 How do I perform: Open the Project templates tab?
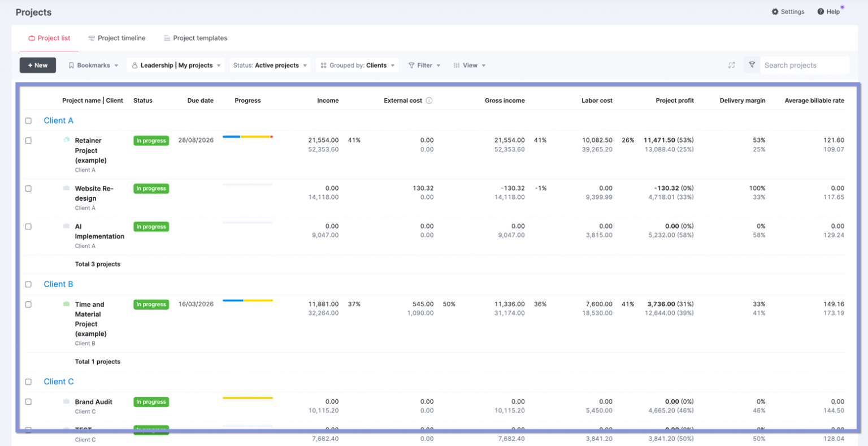195,38
